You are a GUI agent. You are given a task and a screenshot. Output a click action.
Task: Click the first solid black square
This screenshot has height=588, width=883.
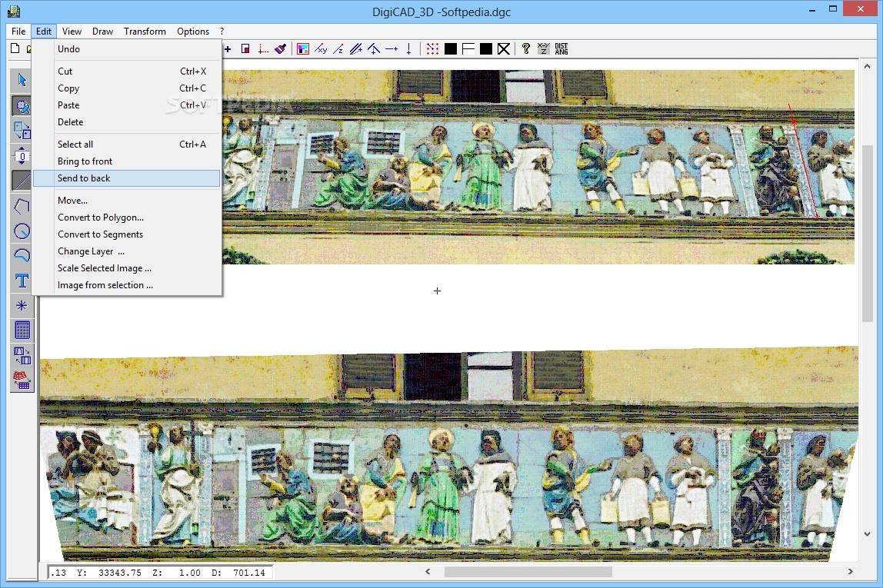(451, 49)
